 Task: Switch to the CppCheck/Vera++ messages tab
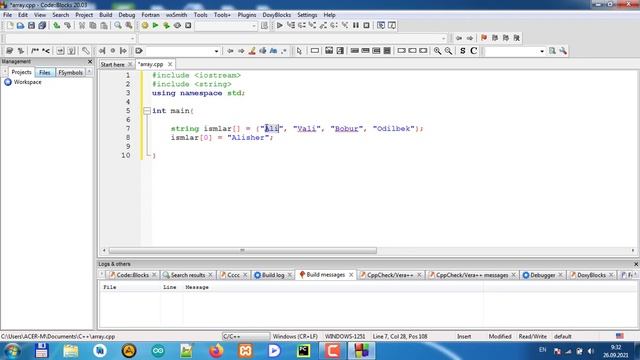[x=471, y=275]
